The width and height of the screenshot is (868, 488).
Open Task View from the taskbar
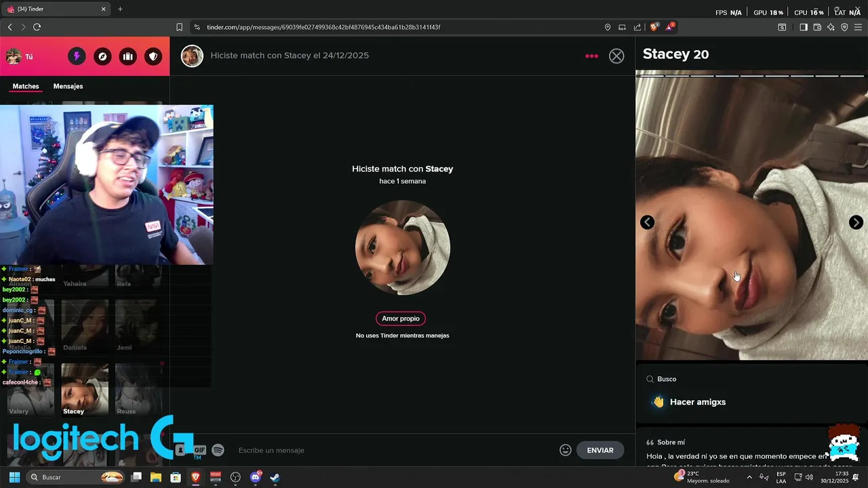click(x=136, y=477)
